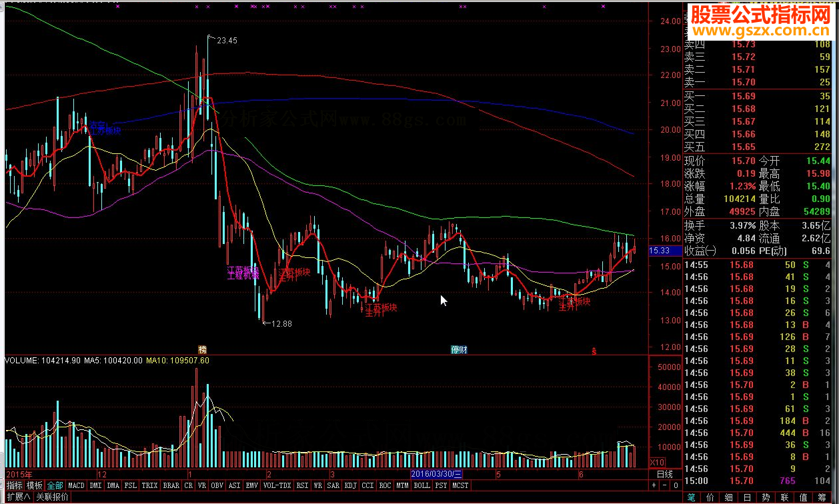Switch indicator to CCI
Image resolution: width=839 pixels, height=504 pixels.
pyautogui.click(x=368, y=485)
